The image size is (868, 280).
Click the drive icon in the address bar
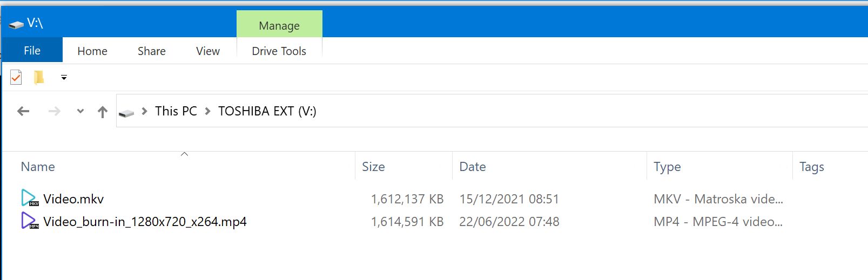(126, 113)
